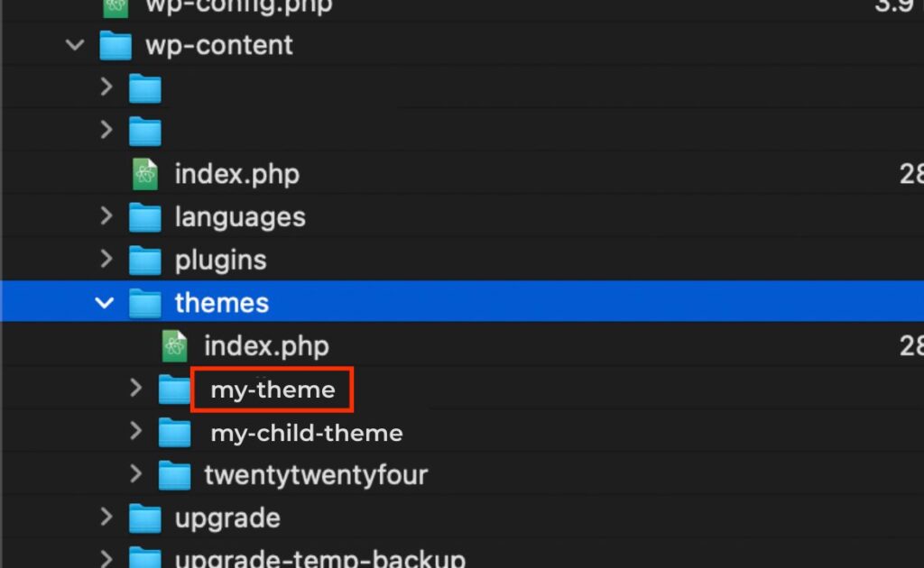924x568 pixels.
Task: Expand the my-child-theme folder
Action: 136,432
